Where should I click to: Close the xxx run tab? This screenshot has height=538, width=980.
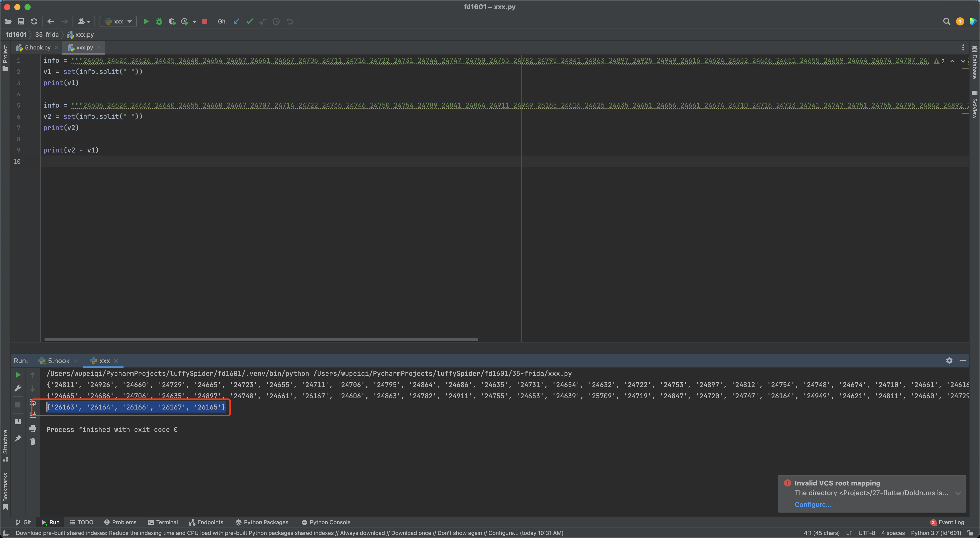coord(116,361)
